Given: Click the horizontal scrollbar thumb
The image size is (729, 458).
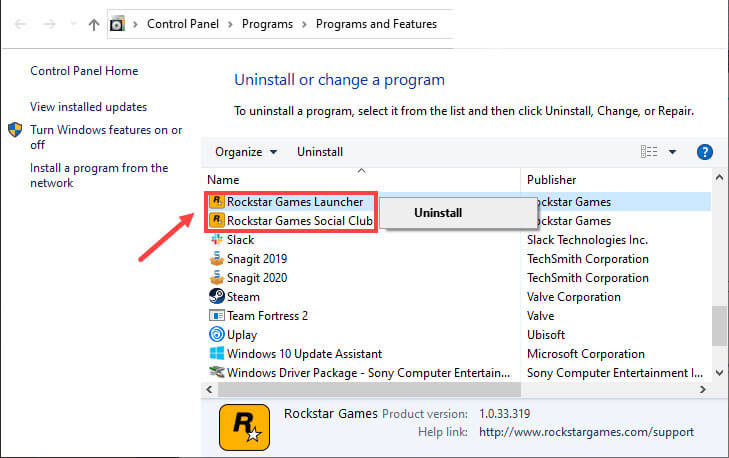Looking at the screenshot, I should 369,390.
